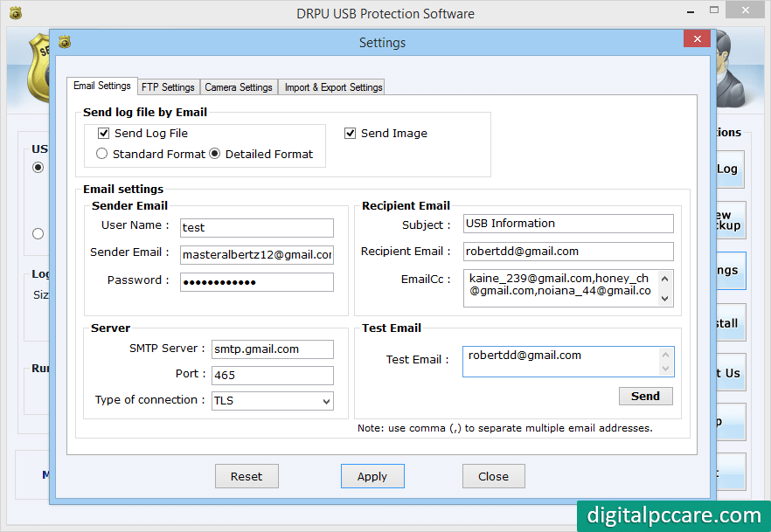
Task: Minimize the DRPU USB Protection window
Action: [691, 11]
